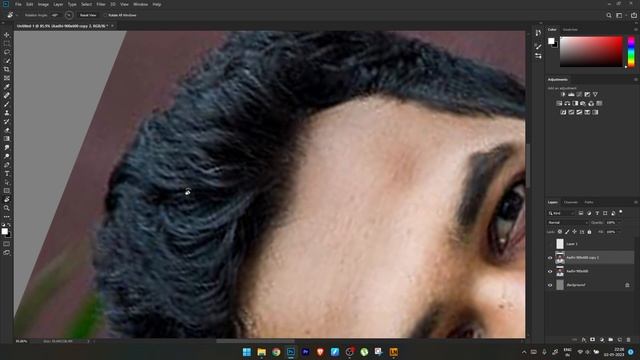The height and width of the screenshot is (360, 640).
Task: Open the Brush settings panel icon
Action: [538, 47]
